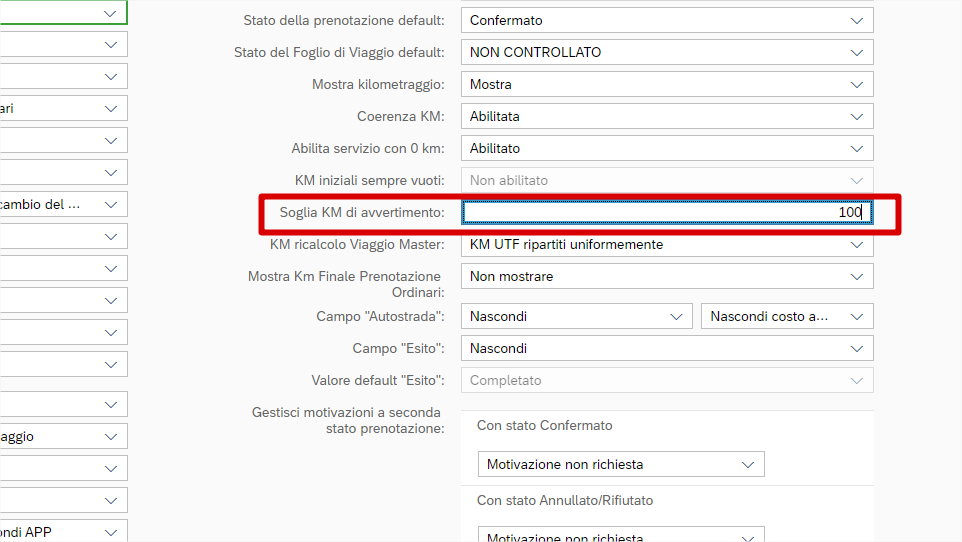
Task: Click the Soglia KM di avvertimento input
Action: pyautogui.click(x=666, y=212)
